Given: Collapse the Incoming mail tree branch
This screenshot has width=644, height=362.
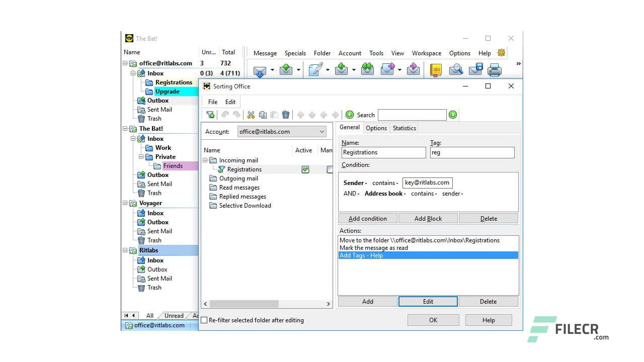Looking at the screenshot, I should 205,160.
